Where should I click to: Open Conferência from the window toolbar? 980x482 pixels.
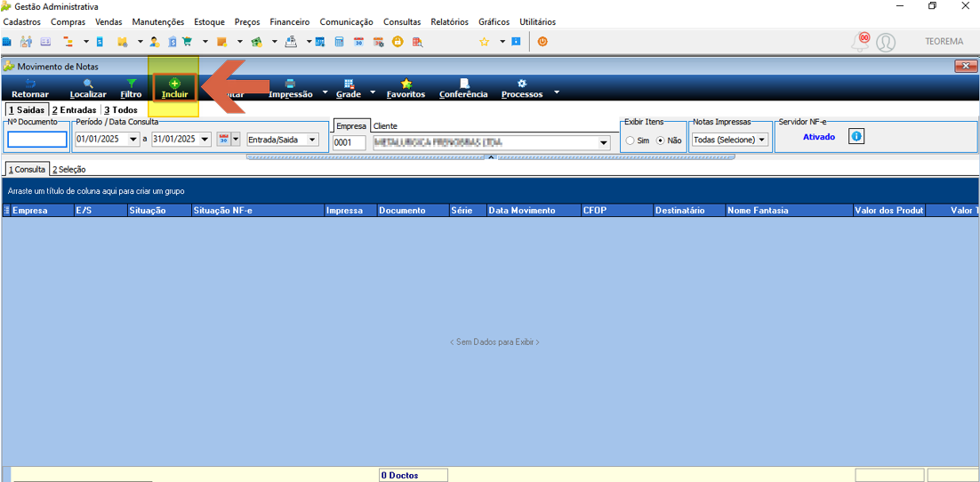[463, 88]
